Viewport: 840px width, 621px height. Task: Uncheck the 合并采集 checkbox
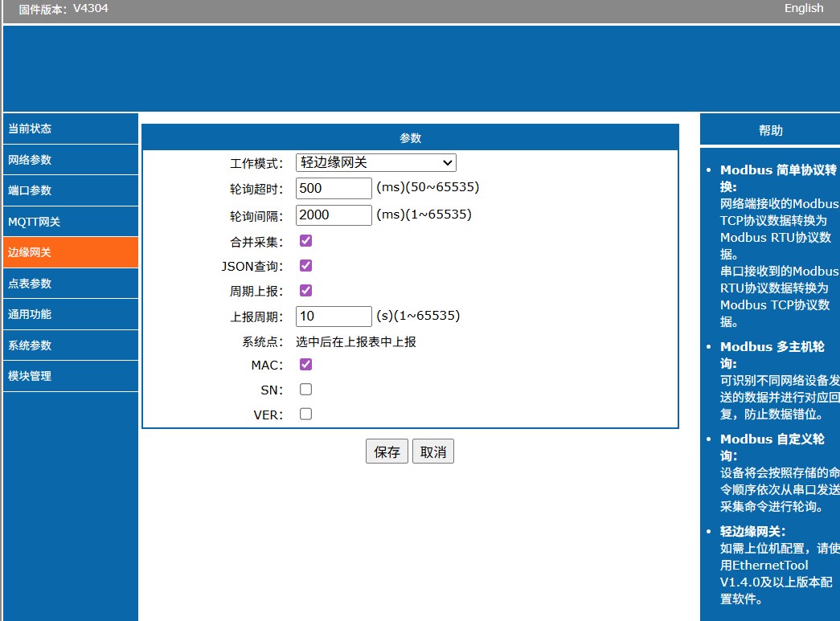pyautogui.click(x=305, y=241)
